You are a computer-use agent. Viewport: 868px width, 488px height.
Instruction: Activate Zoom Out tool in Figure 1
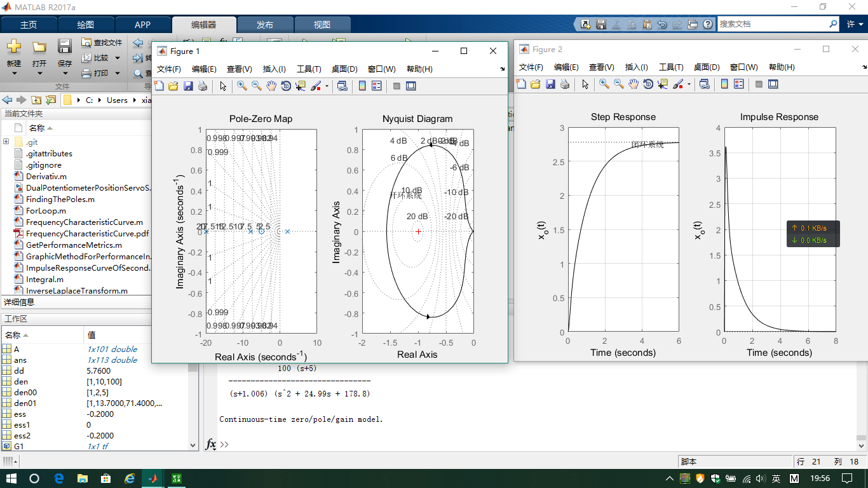257,86
